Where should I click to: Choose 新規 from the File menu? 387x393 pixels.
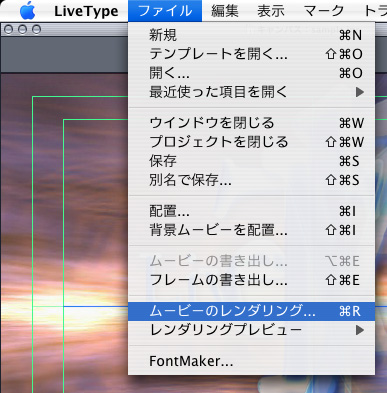pos(252,35)
